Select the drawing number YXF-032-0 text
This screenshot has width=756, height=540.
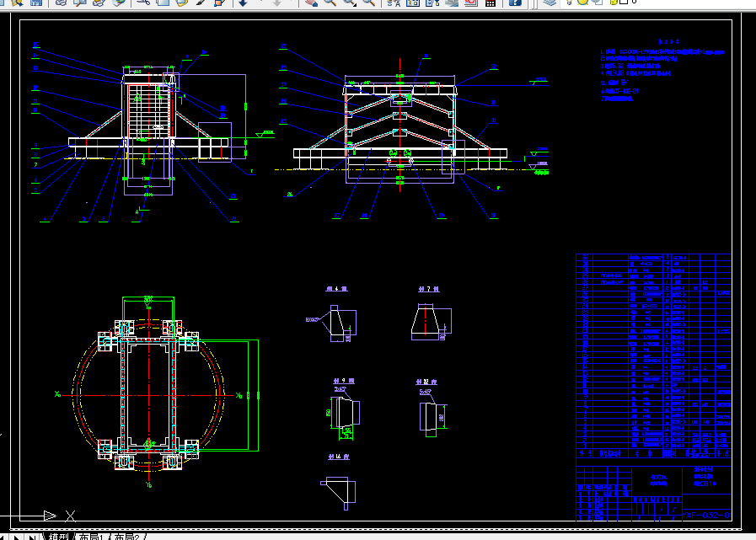(707, 515)
